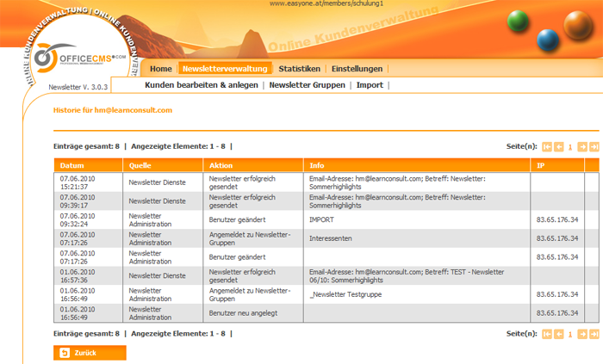Click the blue sphere in header

[x=548, y=40]
